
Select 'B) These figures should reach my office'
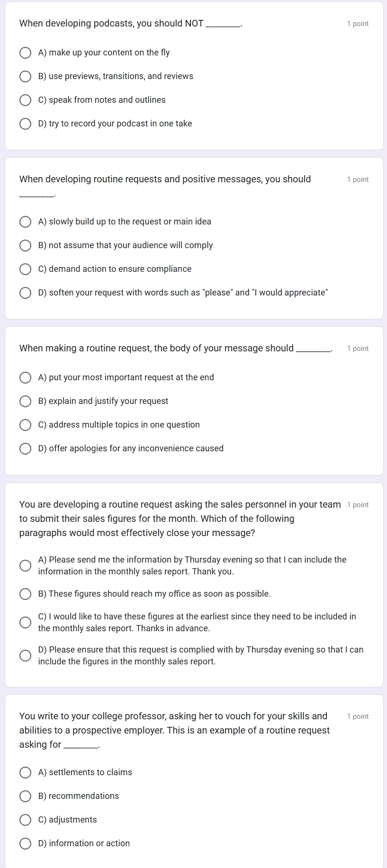tap(25, 594)
